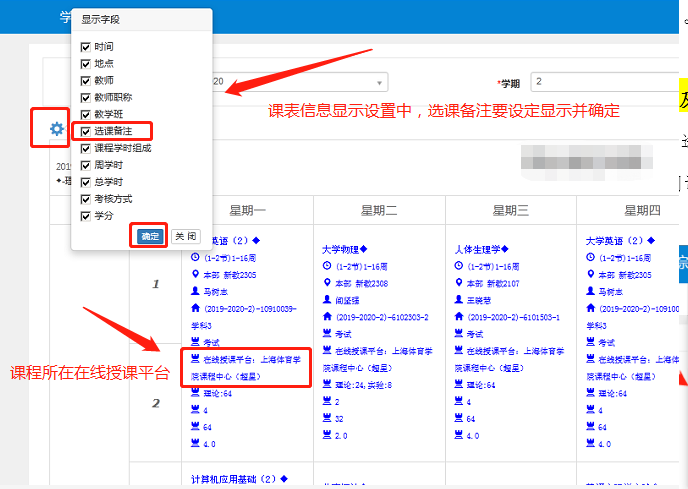Screen dimensions: 688x489
Task: Open the academic year dropdown
Action: (300, 82)
